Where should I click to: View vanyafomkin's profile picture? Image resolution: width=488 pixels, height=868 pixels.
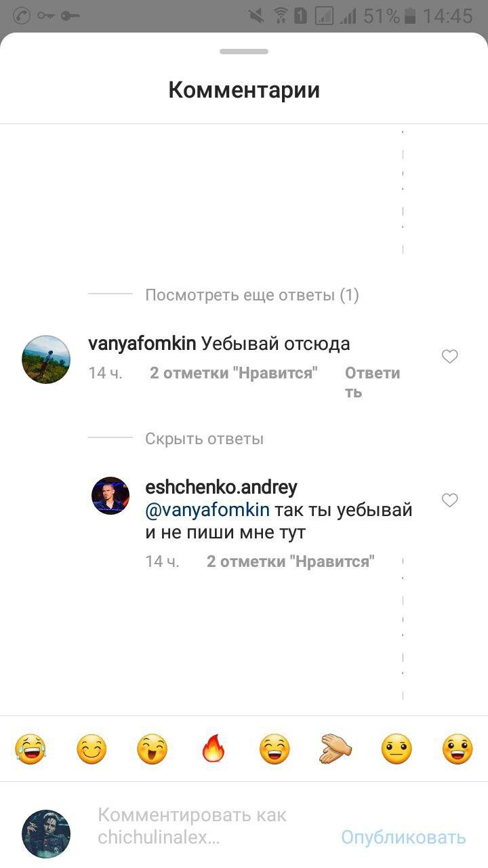click(x=46, y=359)
